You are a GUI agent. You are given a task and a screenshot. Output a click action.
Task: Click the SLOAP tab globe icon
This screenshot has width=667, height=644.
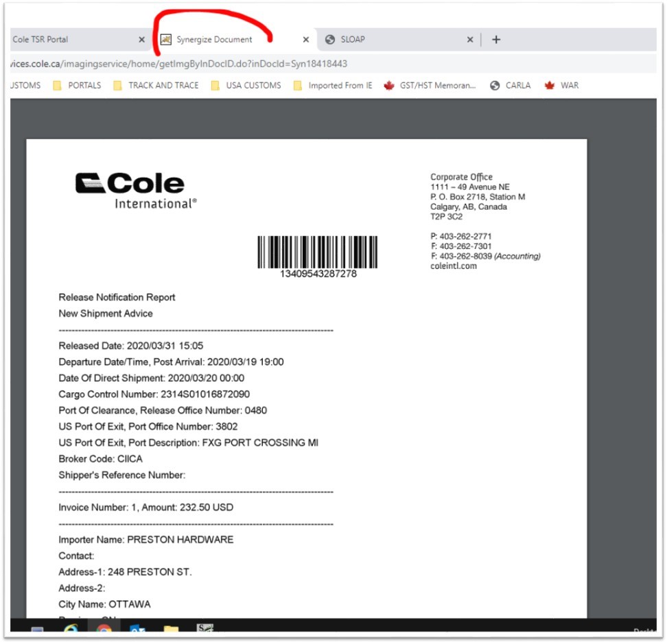(x=329, y=40)
